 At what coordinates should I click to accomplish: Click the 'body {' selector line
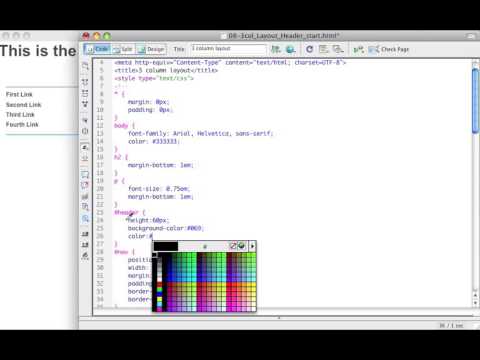124,126
